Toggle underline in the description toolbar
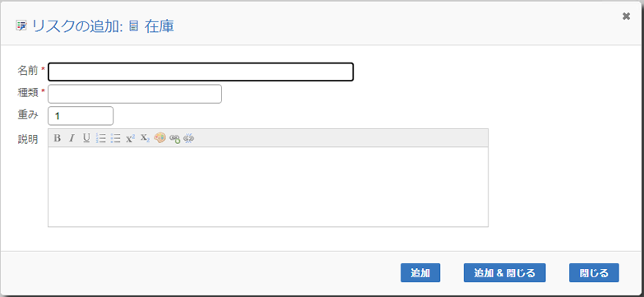The image size is (644, 297). [86, 138]
